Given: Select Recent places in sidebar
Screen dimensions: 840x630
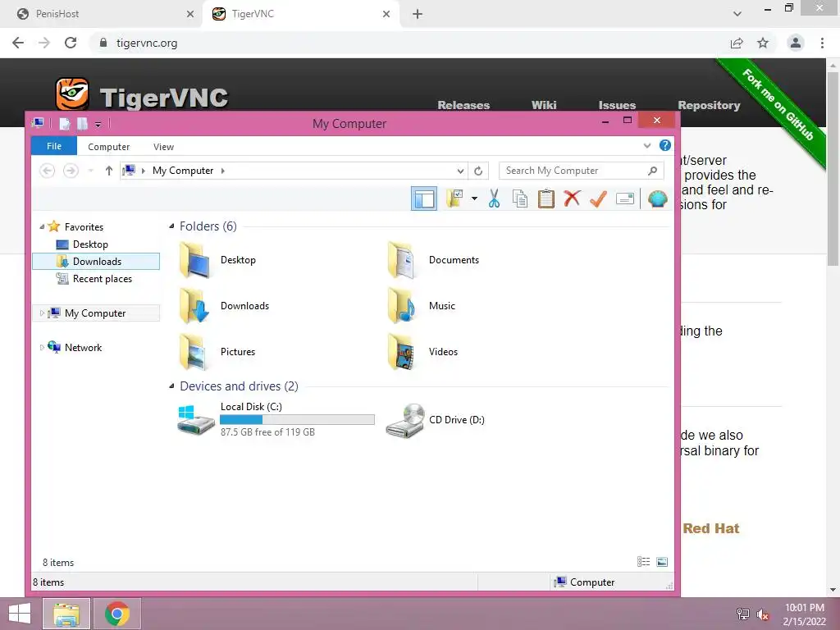Looking at the screenshot, I should click(102, 279).
